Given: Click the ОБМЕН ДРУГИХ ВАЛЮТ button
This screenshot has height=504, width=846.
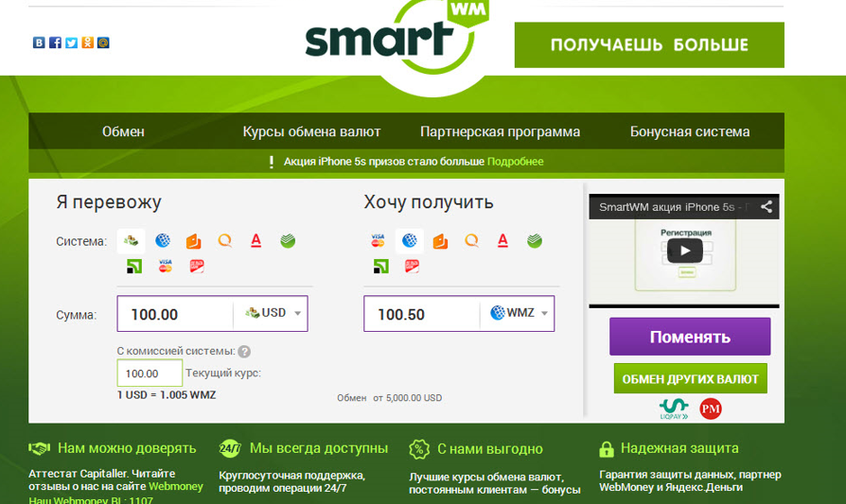Looking at the screenshot, I should point(690,378).
